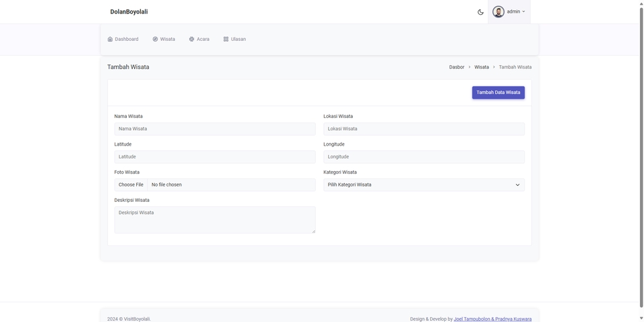The height and width of the screenshot is (322, 644).
Task: Click the '2024 © VisitBoyolali.' footer text
Action: tap(129, 319)
